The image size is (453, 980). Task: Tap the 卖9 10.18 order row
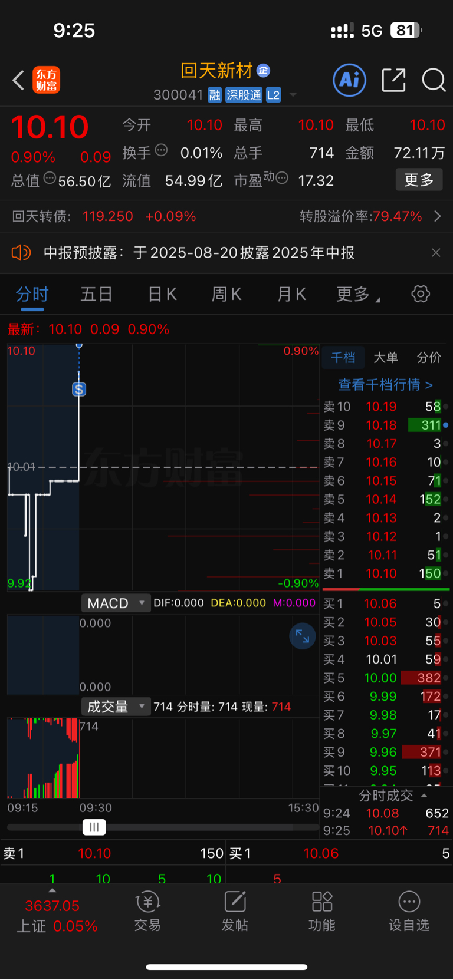(386, 425)
